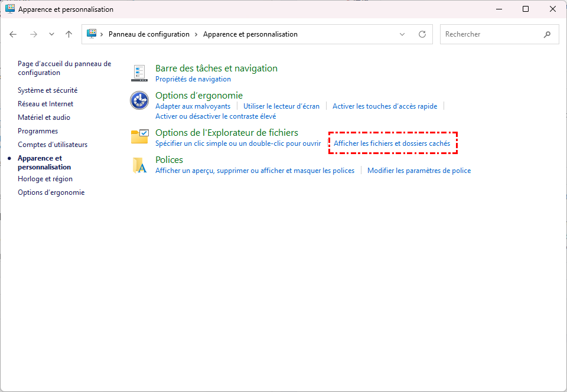Go back with the left arrow
Screen dimensions: 567x392
[14, 34]
